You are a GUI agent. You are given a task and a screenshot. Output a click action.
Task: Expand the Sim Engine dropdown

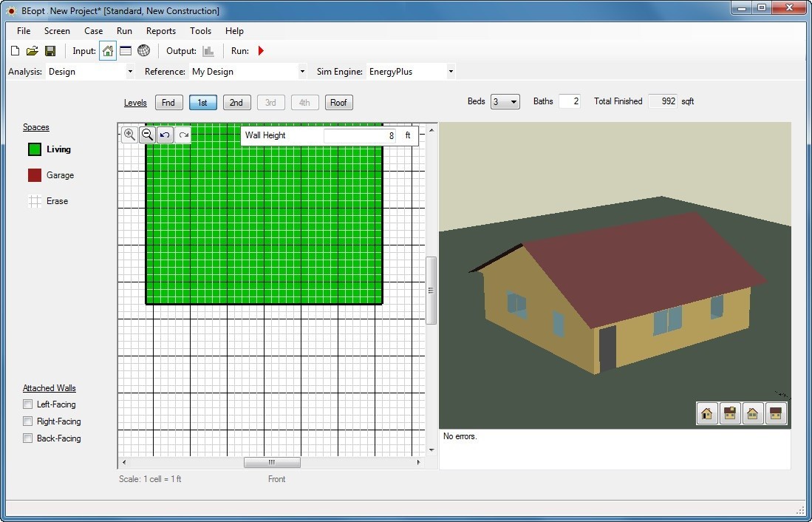coord(451,72)
